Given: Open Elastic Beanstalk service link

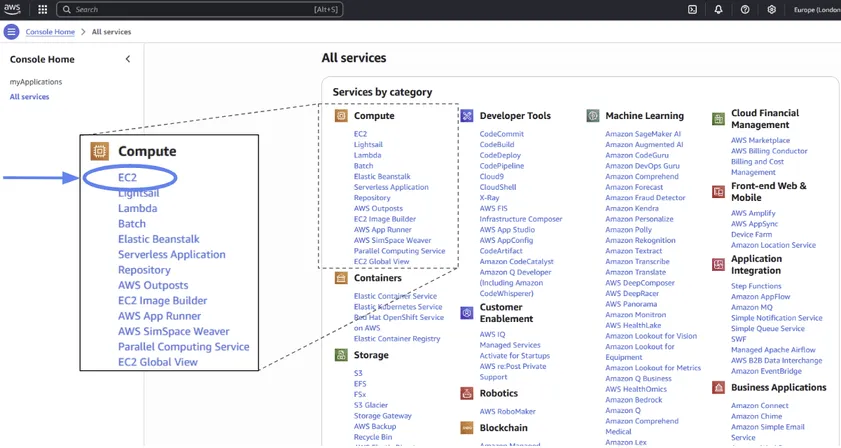Looking at the screenshot, I should point(382,176).
